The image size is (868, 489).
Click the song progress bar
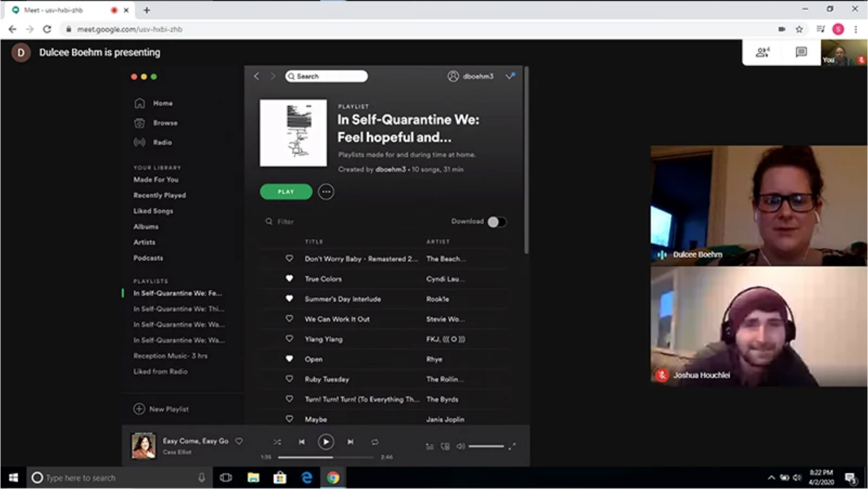(x=326, y=457)
